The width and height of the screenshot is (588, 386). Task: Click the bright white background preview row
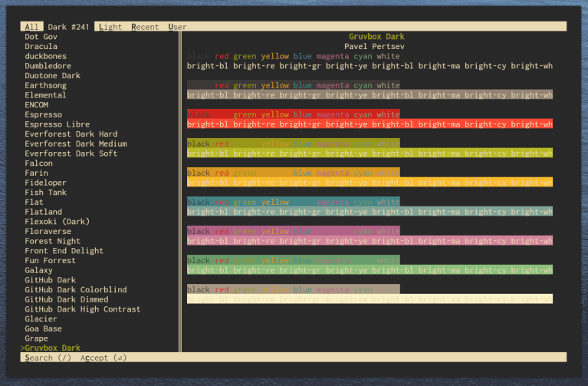(x=370, y=299)
